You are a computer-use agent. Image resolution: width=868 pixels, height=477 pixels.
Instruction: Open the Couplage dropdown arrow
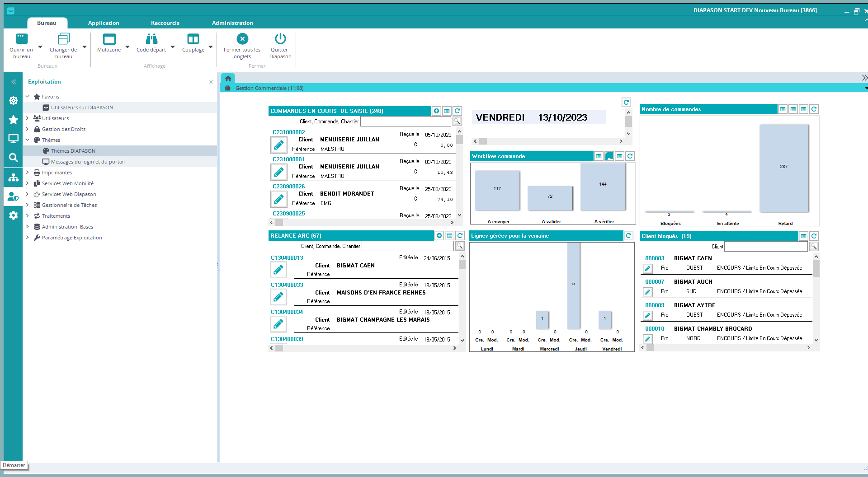pos(211,47)
